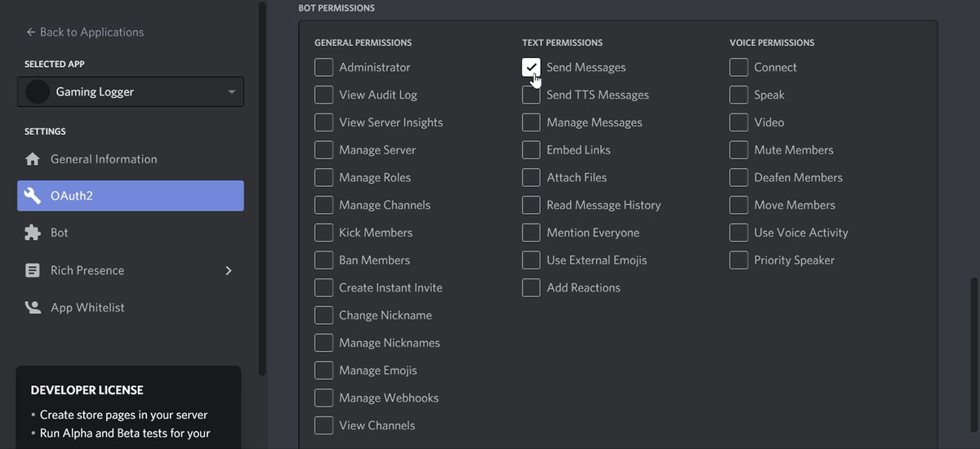Go to the Bot settings page
Viewport: 980px width, 449px height.
(60, 233)
